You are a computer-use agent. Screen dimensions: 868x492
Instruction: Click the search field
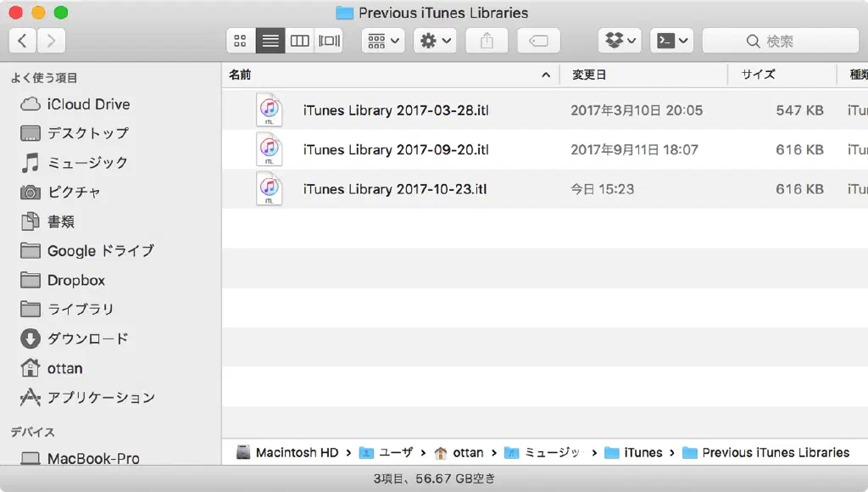[x=780, y=41]
